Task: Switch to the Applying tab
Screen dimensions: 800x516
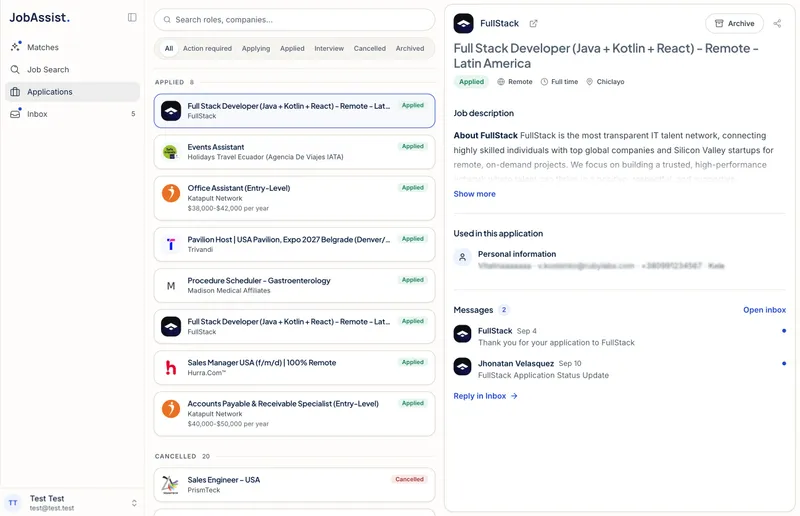Action: pyautogui.click(x=256, y=48)
